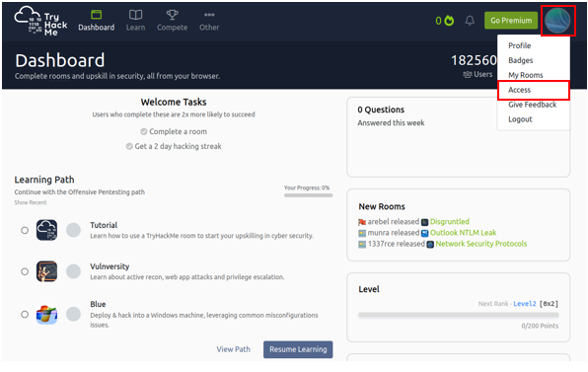Click the Vulnversity room icon
Screen dimensions: 588x372
click(x=47, y=271)
